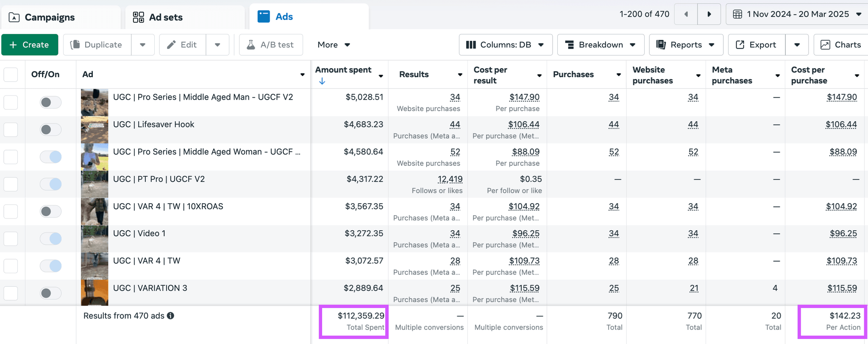Click the Edit pencil icon

tap(171, 45)
